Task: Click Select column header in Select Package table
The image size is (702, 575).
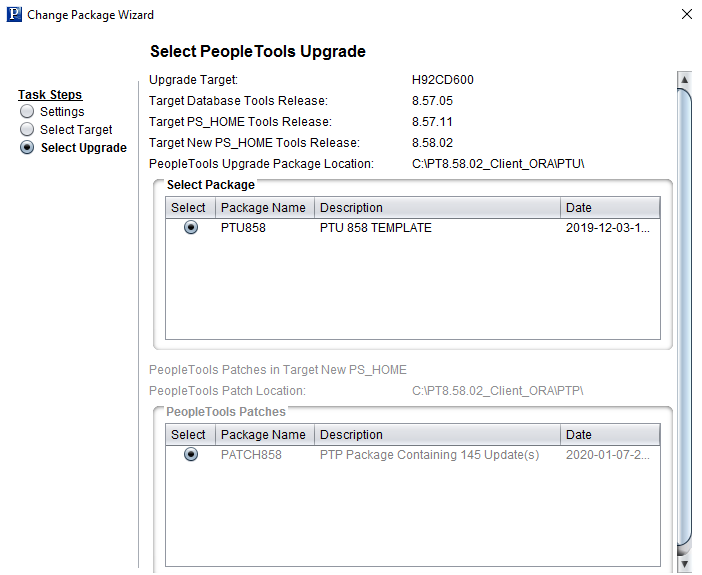Action: tap(190, 208)
